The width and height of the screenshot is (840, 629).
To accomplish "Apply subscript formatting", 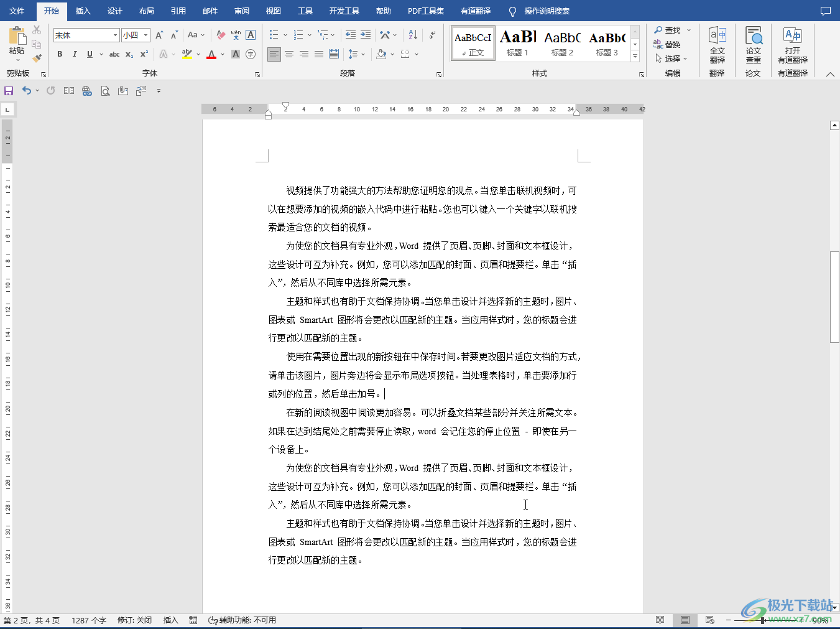I will pos(129,54).
